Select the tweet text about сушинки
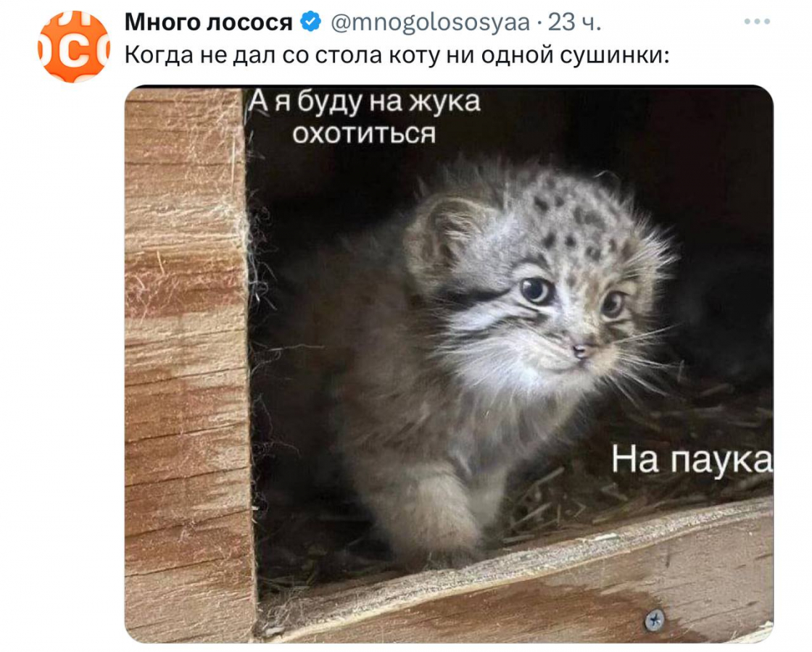The image size is (812, 652). (x=397, y=55)
